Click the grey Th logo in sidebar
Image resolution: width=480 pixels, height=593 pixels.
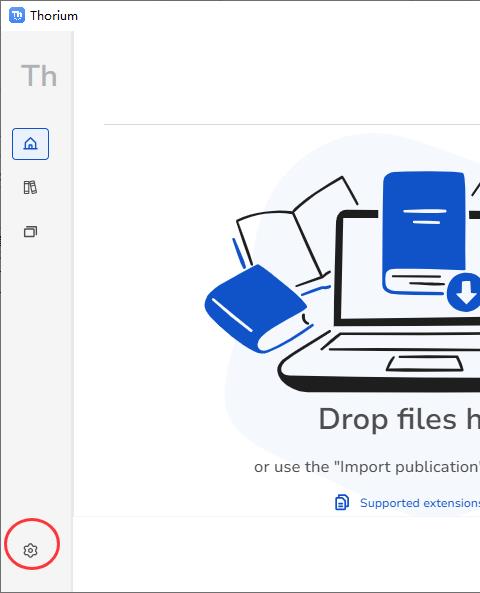click(39, 76)
